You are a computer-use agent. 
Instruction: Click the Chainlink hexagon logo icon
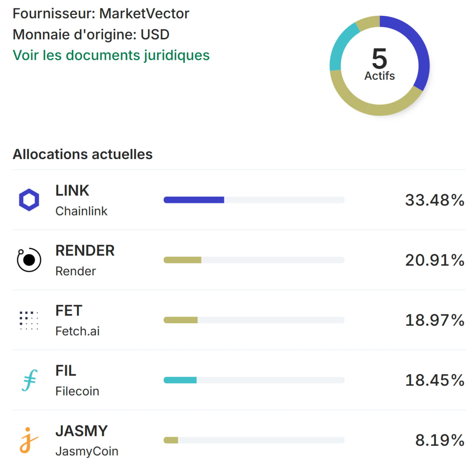point(29,200)
